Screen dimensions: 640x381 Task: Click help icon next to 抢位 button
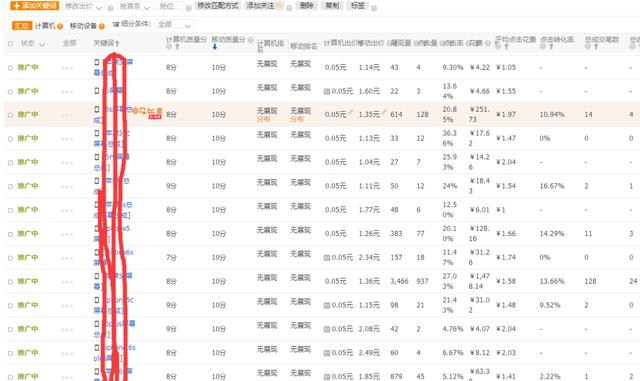pos(188,8)
